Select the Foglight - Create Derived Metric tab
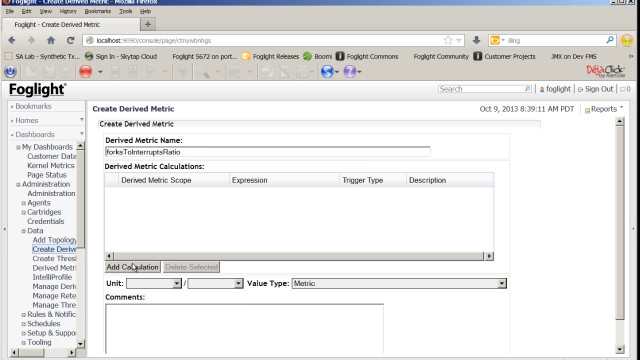Image resolution: width=640 pixels, height=360 pixels. click(71, 24)
